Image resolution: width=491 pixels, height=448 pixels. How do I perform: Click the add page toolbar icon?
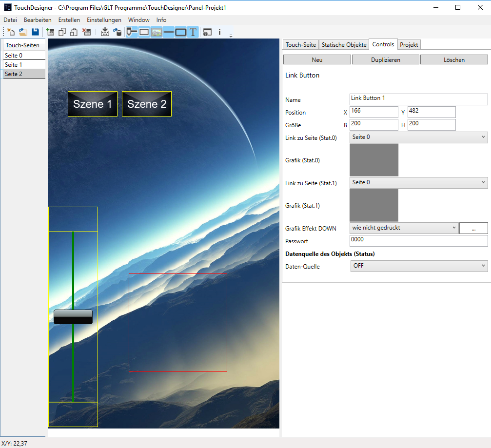(x=50, y=32)
